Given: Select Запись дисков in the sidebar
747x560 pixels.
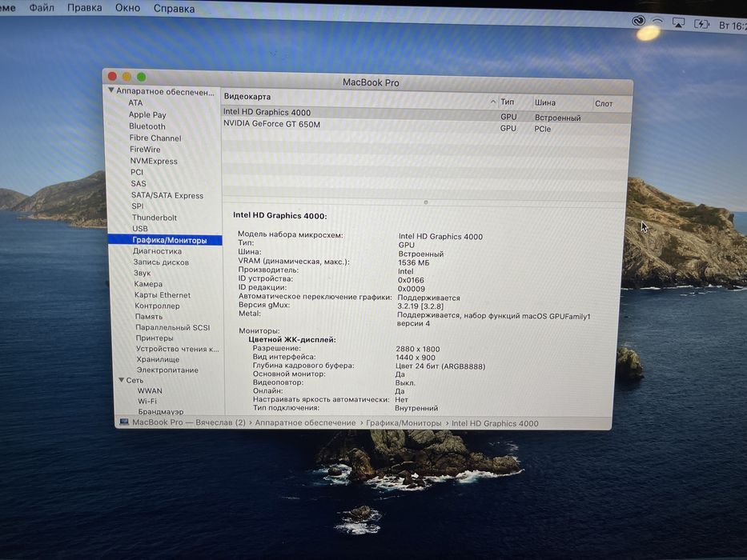Looking at the screenshot, I should (161, 262).
